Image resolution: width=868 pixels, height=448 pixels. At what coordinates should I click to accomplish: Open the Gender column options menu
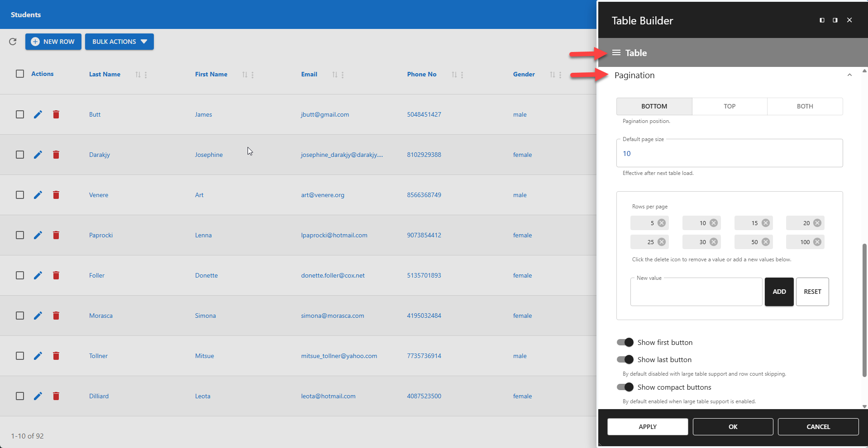pyautogui.click(x=561, y=74)
